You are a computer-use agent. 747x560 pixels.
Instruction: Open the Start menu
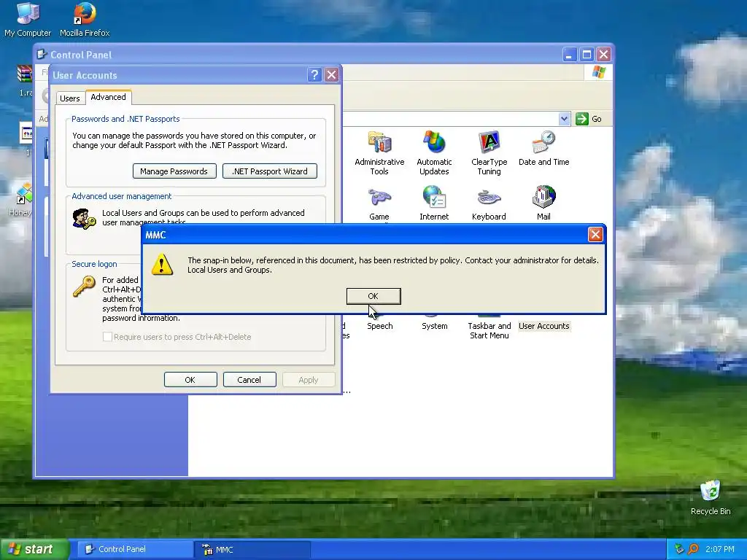[34, 549]
